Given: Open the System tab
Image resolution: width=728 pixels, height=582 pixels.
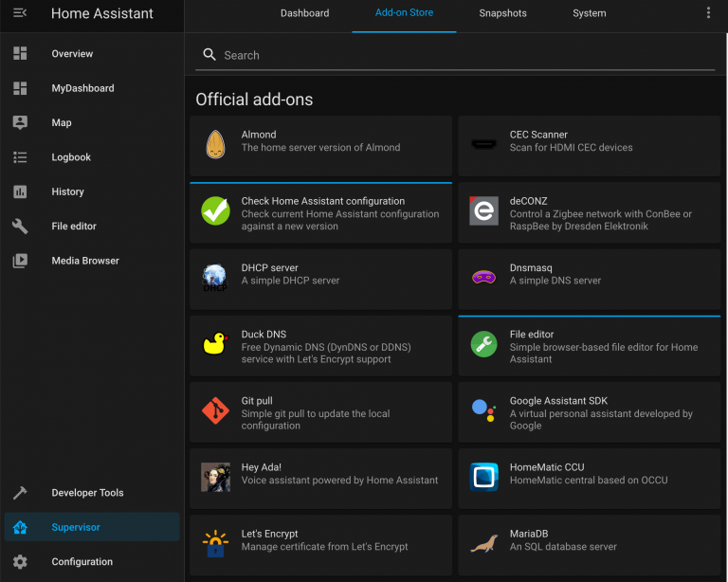Looking at the screenshot, I should pyautogui.click(x=589, y=13).
